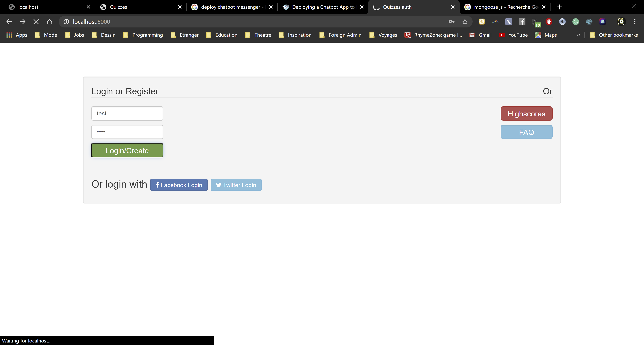
Task: Open the Maps bookmark
Action: click(x=546, y=35)
